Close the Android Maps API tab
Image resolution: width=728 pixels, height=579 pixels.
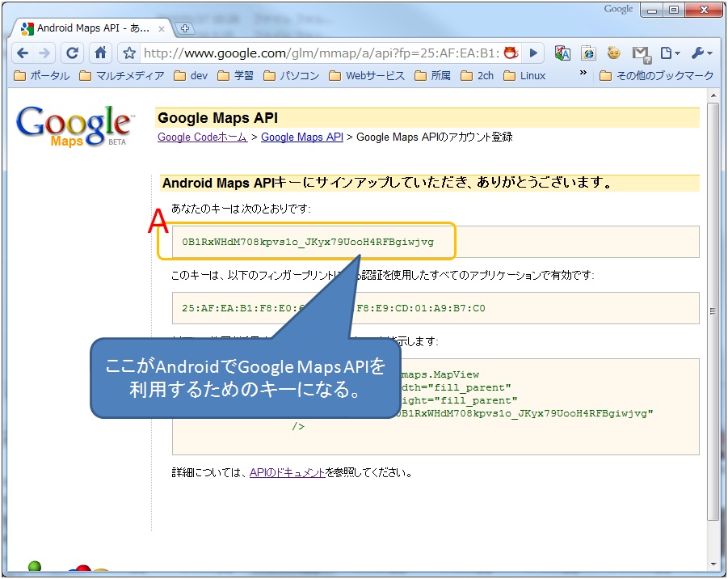pyautogui.click(x=162, y=29)
